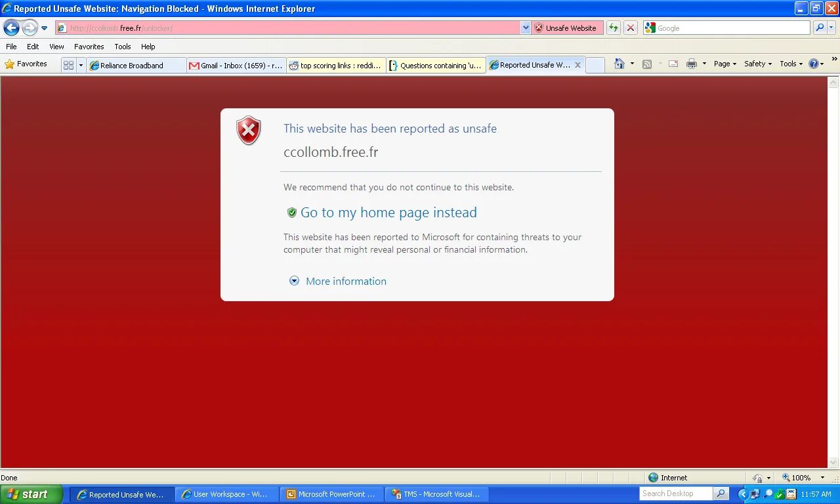Click the Back navigation arrow button
840x504 pixels.
(x=11, y=28)
